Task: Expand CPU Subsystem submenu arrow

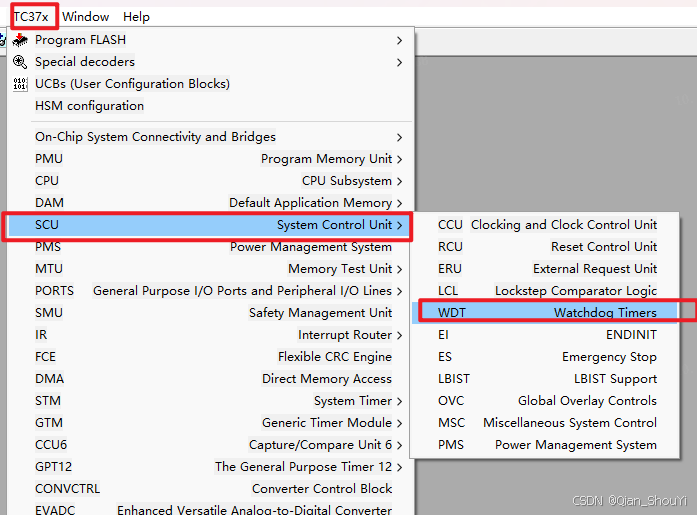Action: pos(399,181)
